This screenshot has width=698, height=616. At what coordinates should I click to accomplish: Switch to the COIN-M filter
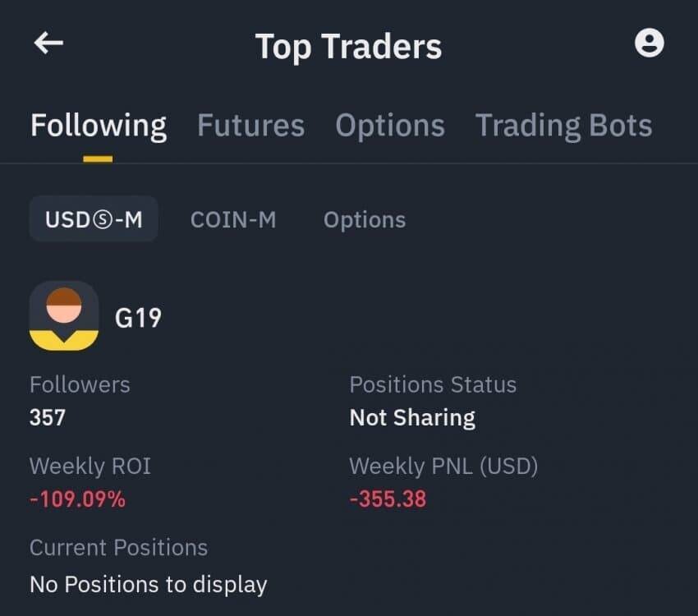click(233, 219)
